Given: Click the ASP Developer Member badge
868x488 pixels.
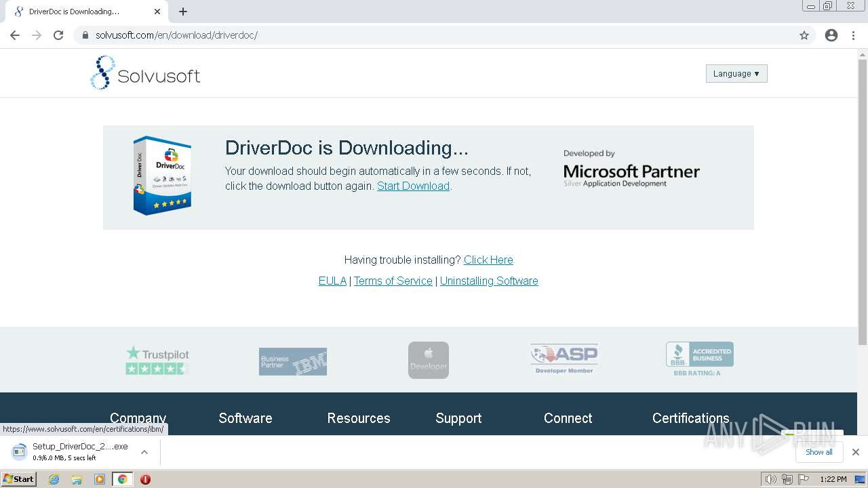Looking at the screenshot, I should point(564,359).
